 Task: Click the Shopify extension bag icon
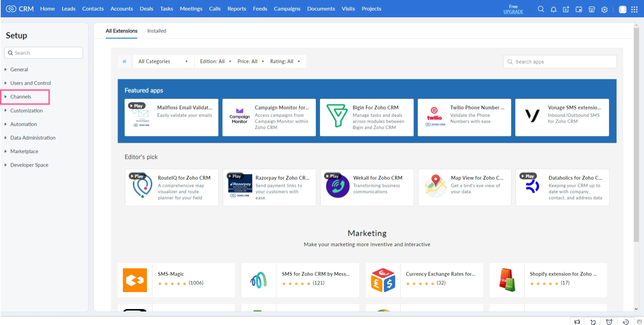507,280
